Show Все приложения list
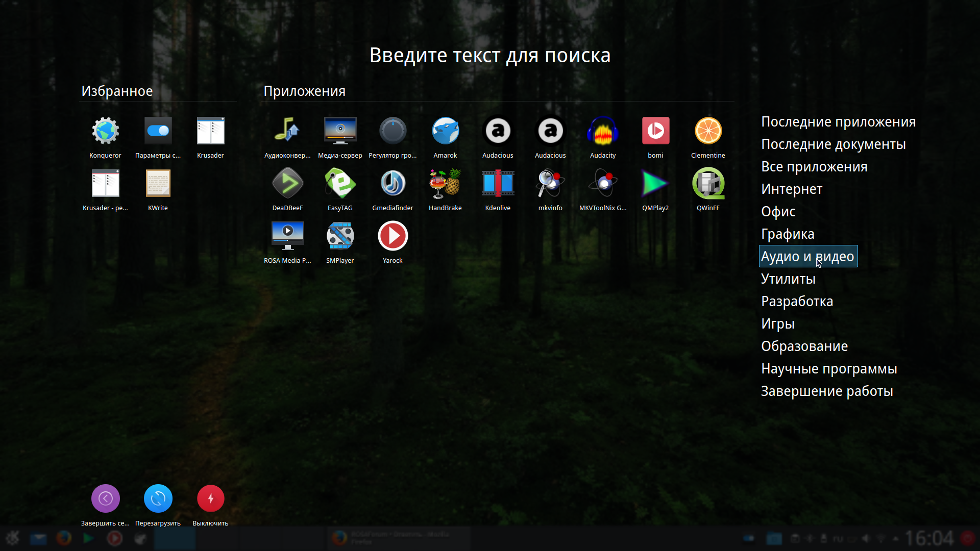This screenshot has width=980, height=551. (x=814, y=167)
